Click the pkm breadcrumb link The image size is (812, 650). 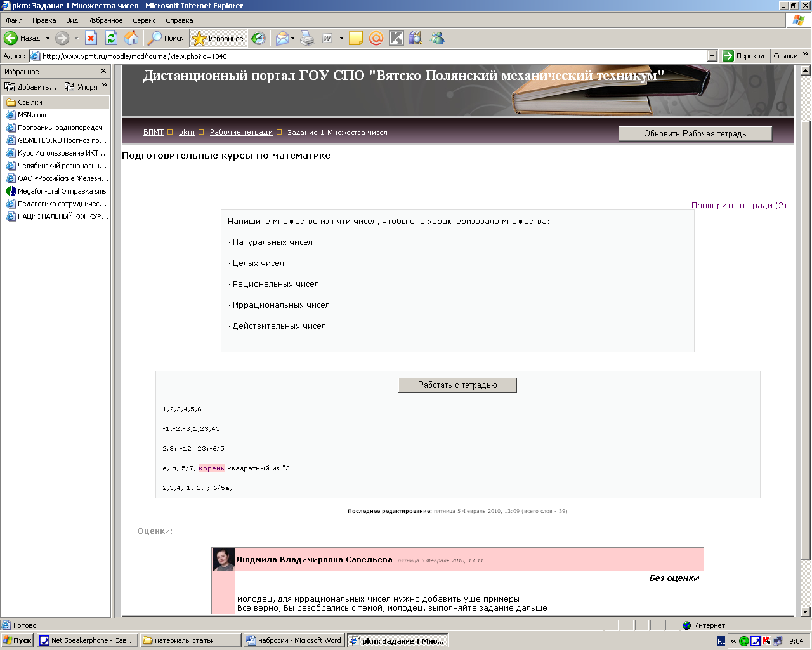(x=187, y=132)
